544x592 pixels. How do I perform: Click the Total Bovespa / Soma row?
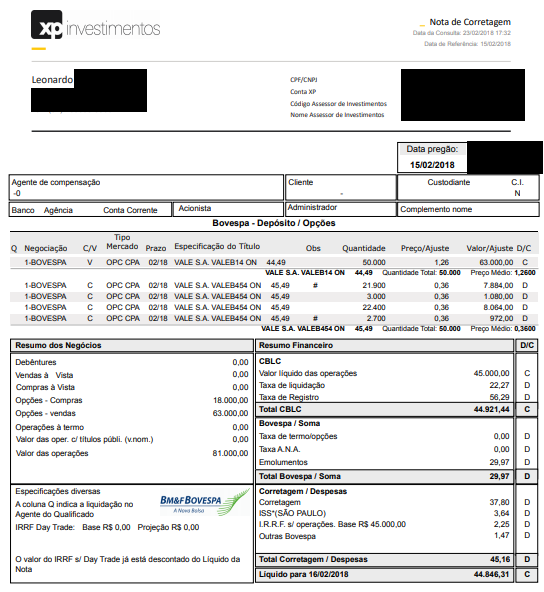click(x=396, y=476)
